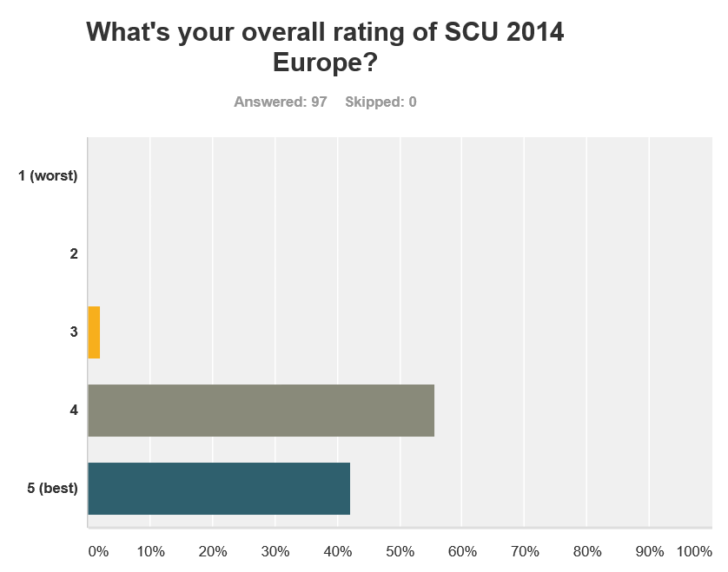The image size is (728, 572).
Task: Click the 70% x-axis tick label
Action: [x=525, y=551]
